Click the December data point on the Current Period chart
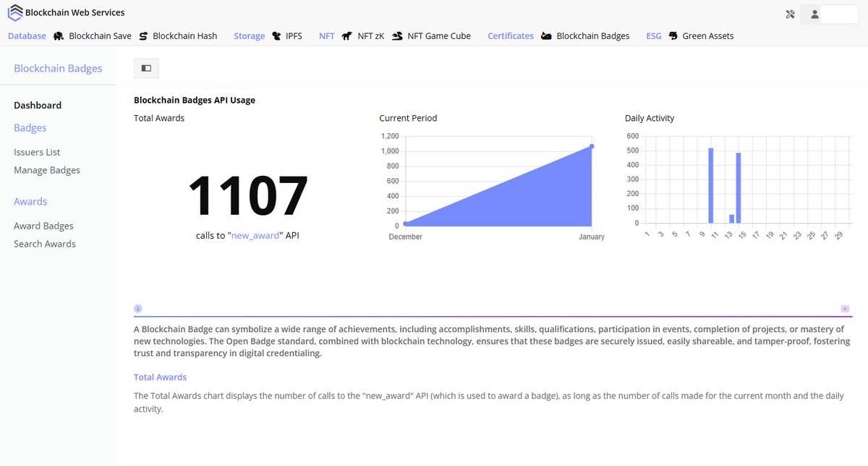This screenshot has height=466, width=868. 405,224
